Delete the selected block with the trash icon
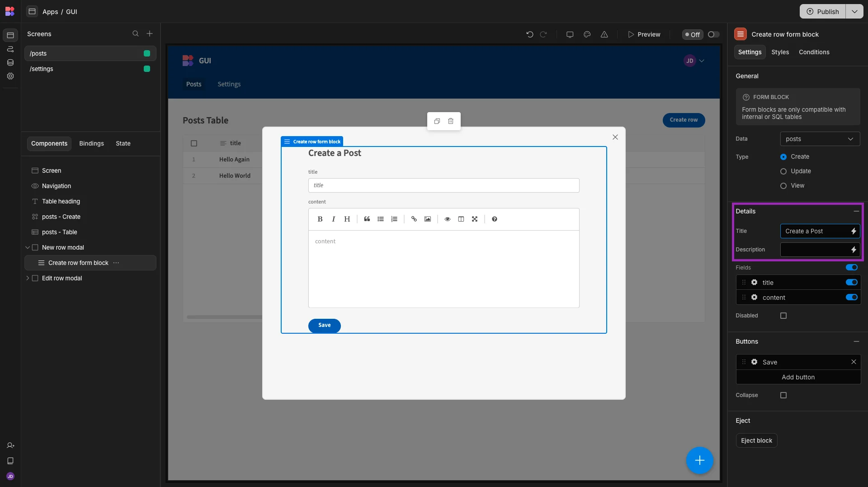Viewport: 868px width, 487px height. [x=451, y=121]
